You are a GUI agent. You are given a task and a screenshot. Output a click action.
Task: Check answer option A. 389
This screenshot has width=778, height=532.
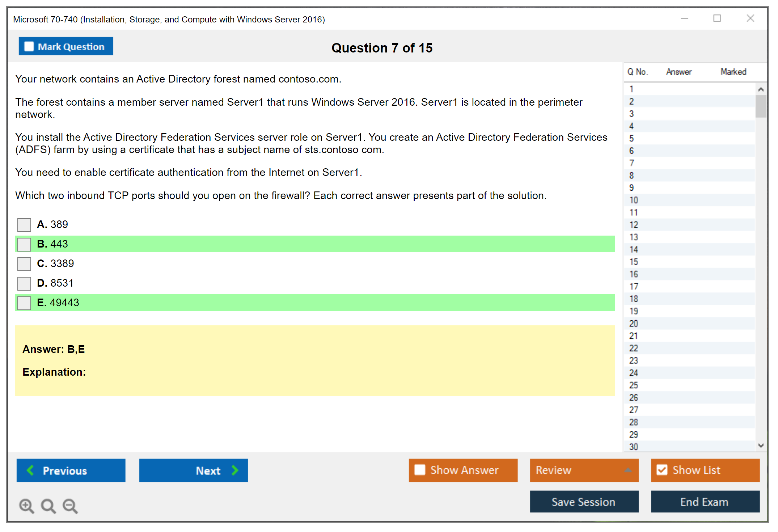pos(24,225)
